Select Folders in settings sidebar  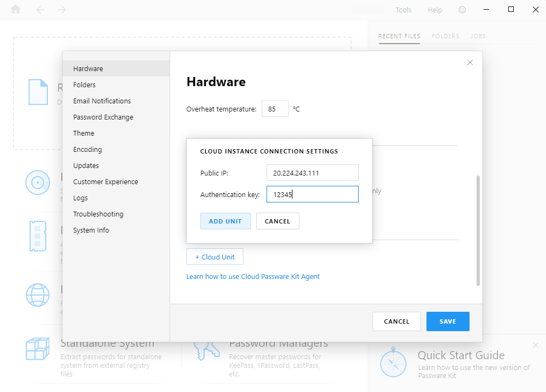pos(116,85)
